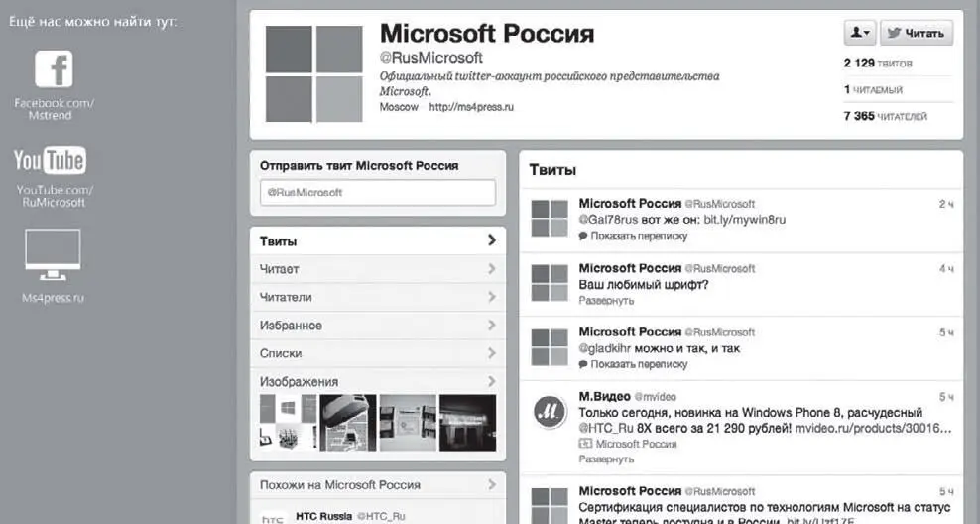Open the bit.ly/mywin8ru link
Screen dimensions: 980x524
(744, 220)
